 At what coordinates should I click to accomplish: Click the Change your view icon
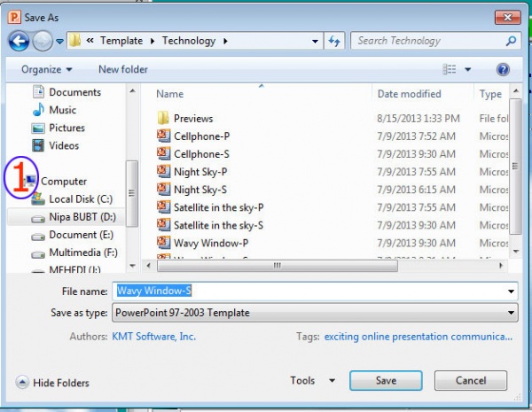coord(450,69)
